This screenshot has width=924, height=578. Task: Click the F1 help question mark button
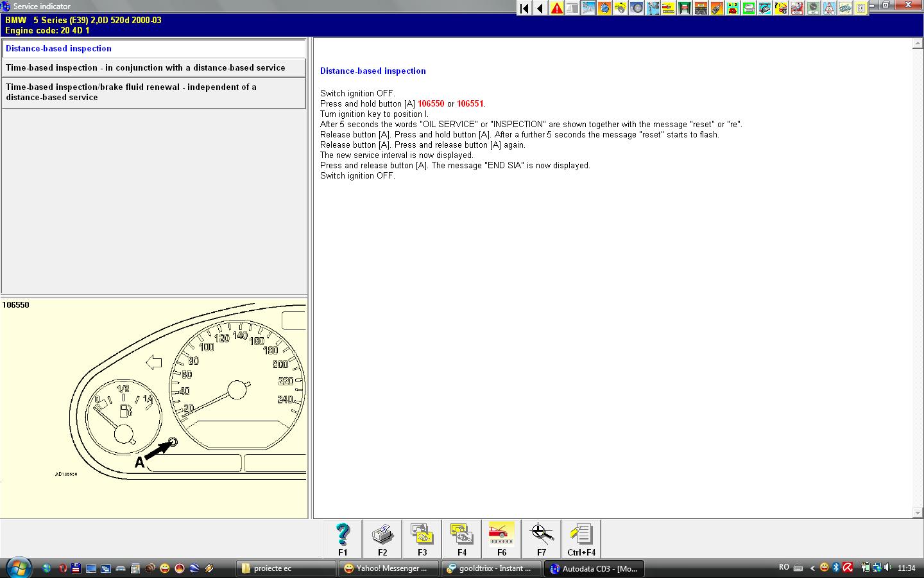pyautogui.click(x=343, y=539)
